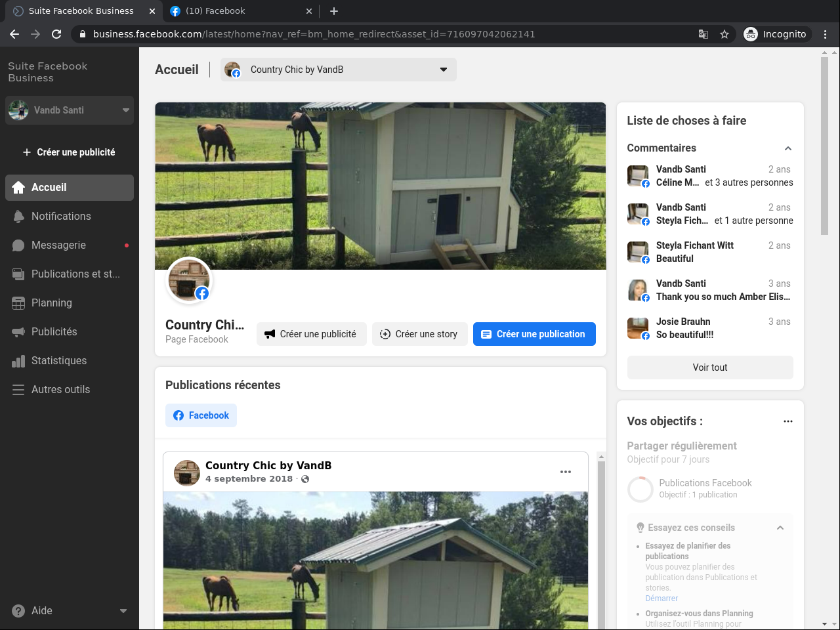840x630 pixels.
Task: Click the site lock icon in address bar
Action: click(83, 34)
